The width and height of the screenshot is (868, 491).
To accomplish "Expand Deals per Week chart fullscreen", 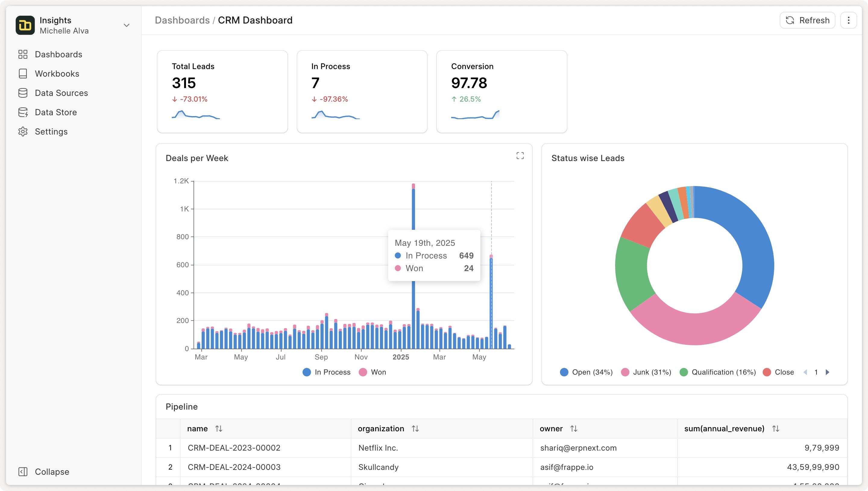I will point(520,155).
